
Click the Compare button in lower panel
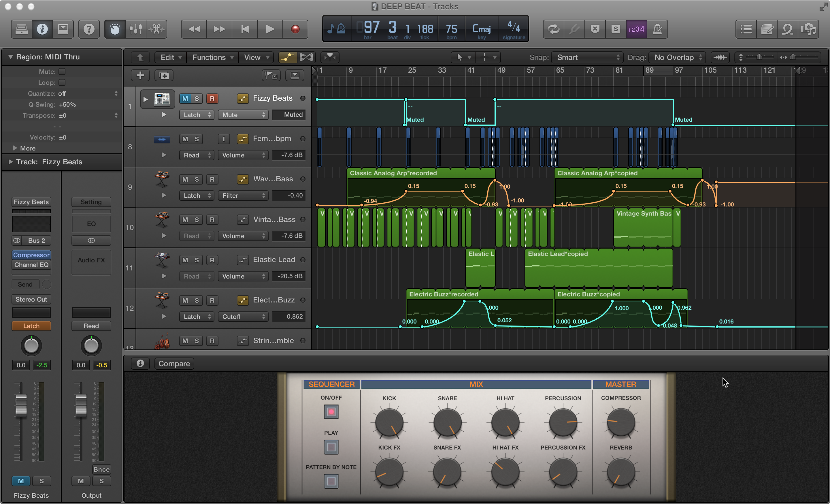174,364
